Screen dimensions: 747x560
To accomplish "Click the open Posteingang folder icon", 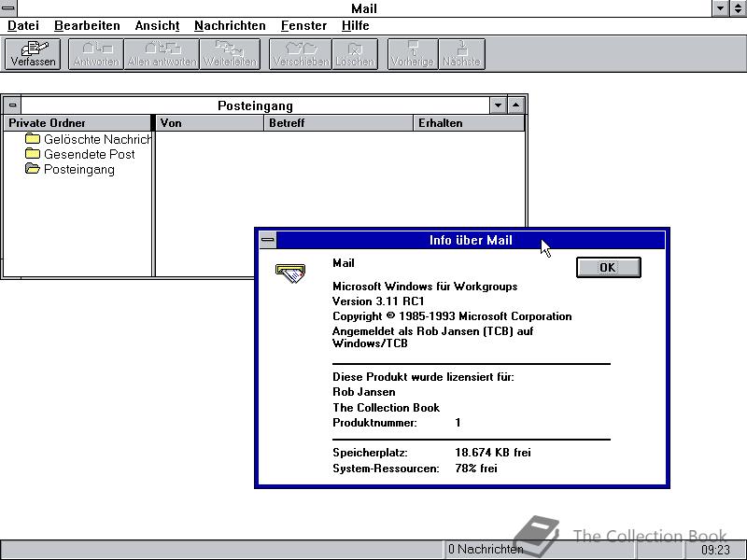I will pos(33,169).
